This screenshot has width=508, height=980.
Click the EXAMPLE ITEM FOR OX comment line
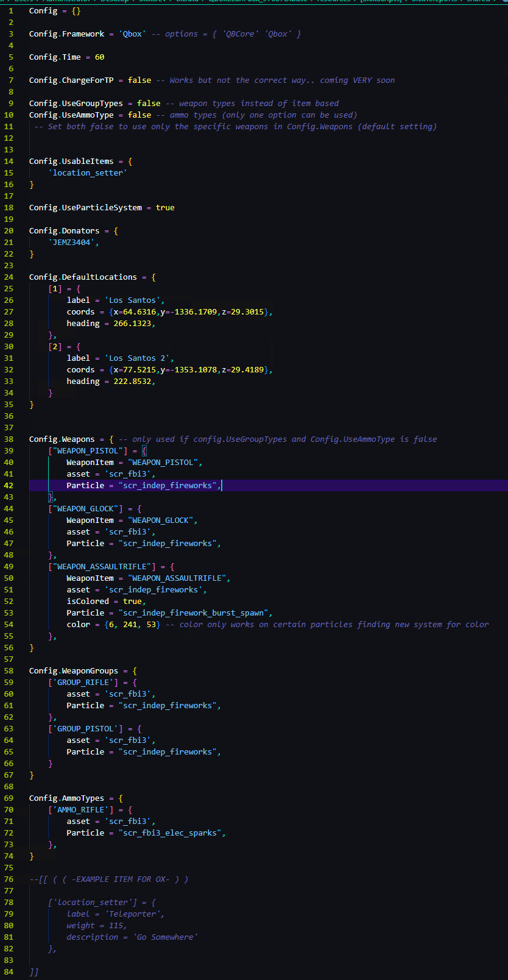[108, 879]
